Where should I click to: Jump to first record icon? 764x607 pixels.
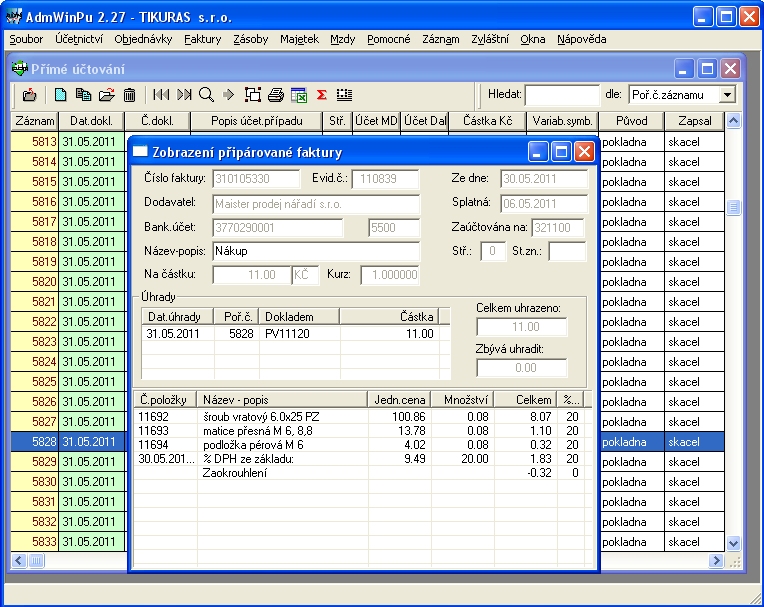pyautogui.click(x=161, y=95)
